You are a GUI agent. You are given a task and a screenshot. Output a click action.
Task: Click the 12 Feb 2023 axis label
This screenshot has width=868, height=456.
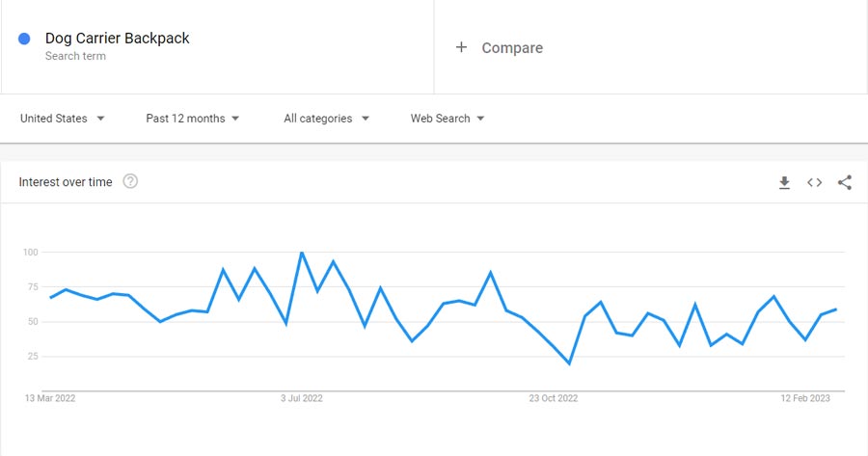click(804, 397)
